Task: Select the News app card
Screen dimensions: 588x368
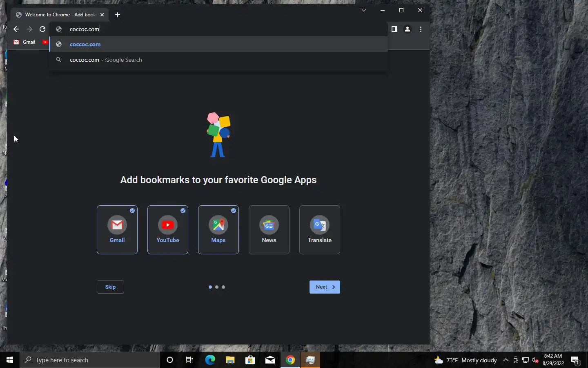Action: 269,230
